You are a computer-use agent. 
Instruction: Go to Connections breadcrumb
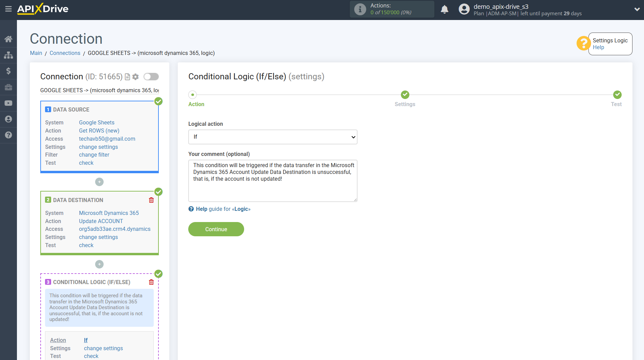(65, 53)
